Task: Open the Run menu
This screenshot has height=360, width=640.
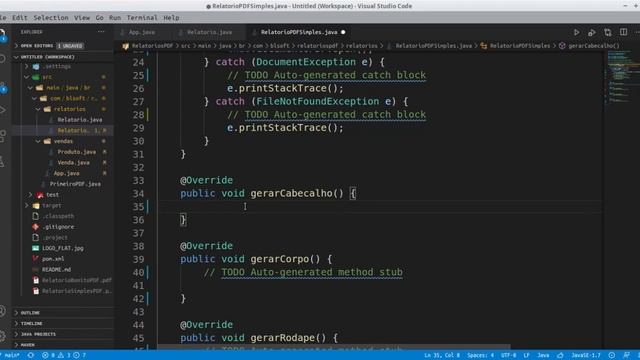Action: tap(115, 18)
